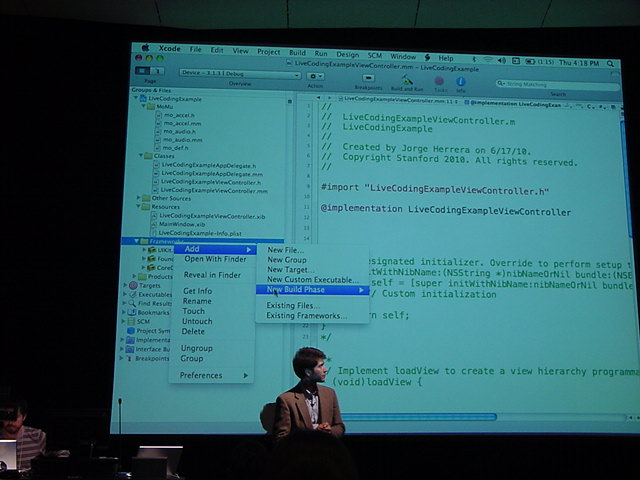Open the Apple menu

(145, 48)
